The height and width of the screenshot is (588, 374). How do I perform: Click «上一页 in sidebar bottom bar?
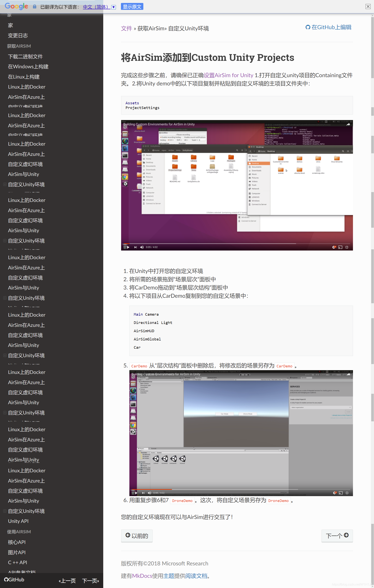[67, 581]
